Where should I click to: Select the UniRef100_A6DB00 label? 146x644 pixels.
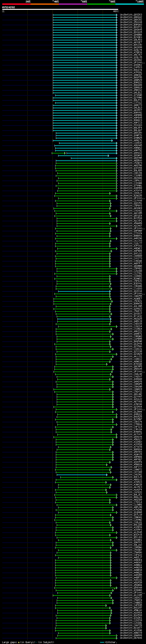click(131, 161)
